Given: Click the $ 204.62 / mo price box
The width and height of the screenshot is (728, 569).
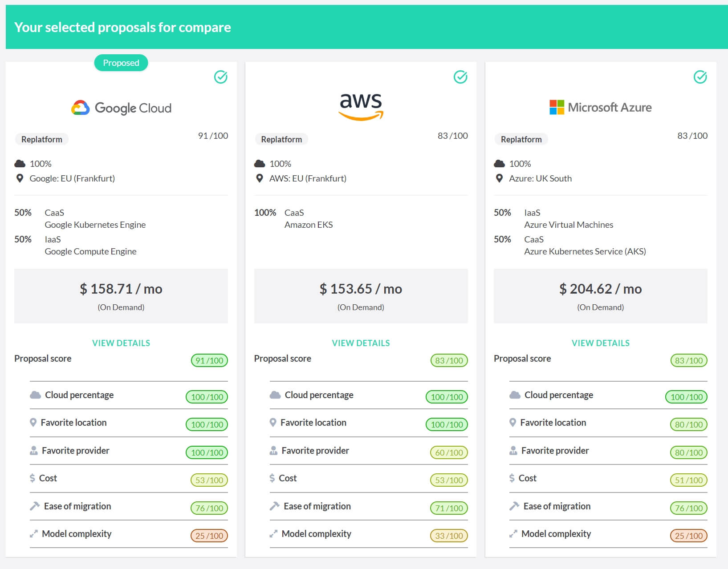Looking at the screenshot, I should [x=601, y=296].
